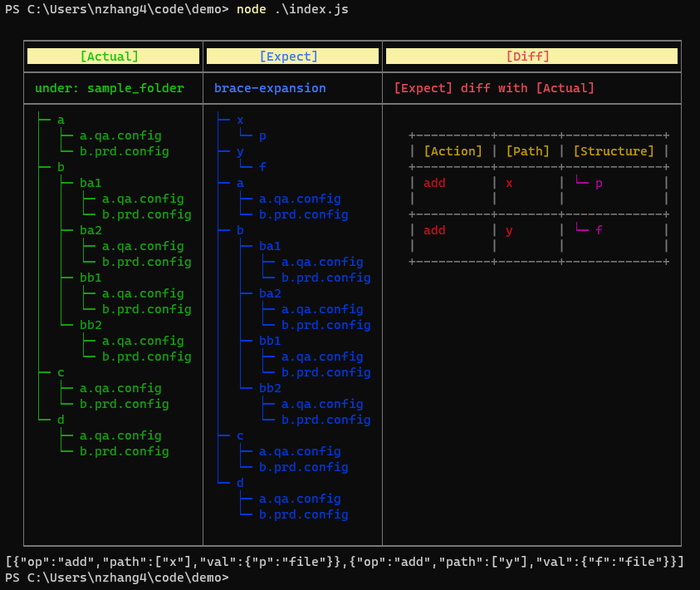The width and height of the screenshot is (700, 590).
Task: Select folder 'c' in the Actual tree
Action: (x=61, y=372)
